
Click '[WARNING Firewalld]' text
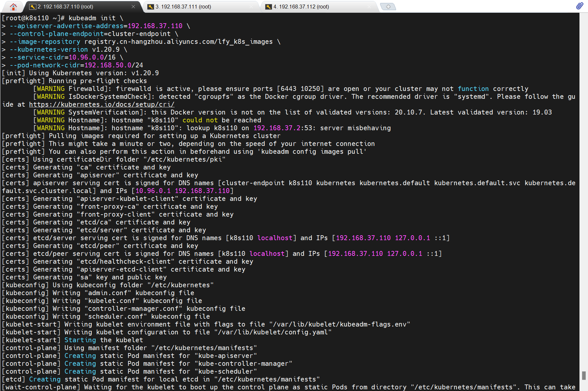[70, 89]
